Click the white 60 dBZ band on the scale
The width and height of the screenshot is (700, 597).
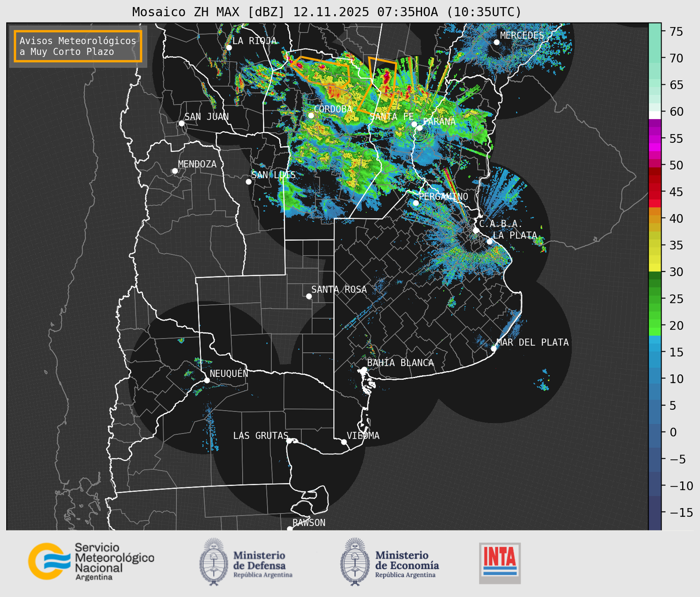tap(655, 115)
